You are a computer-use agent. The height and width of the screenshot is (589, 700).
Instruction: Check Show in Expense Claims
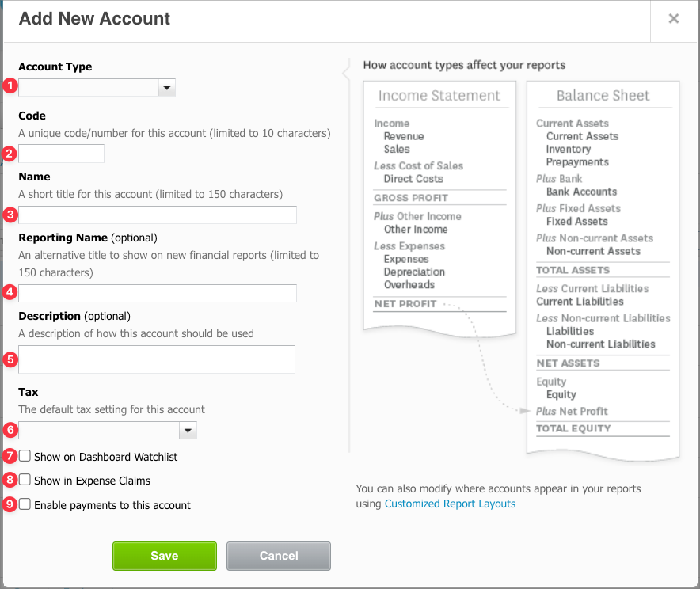point(25,480)
